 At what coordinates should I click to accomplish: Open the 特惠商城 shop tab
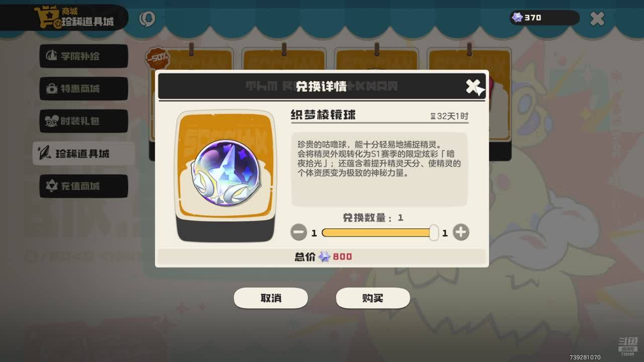84,88
